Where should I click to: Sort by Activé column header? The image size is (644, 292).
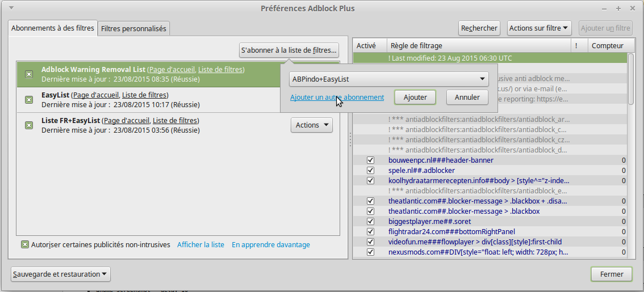click(370, 46)
